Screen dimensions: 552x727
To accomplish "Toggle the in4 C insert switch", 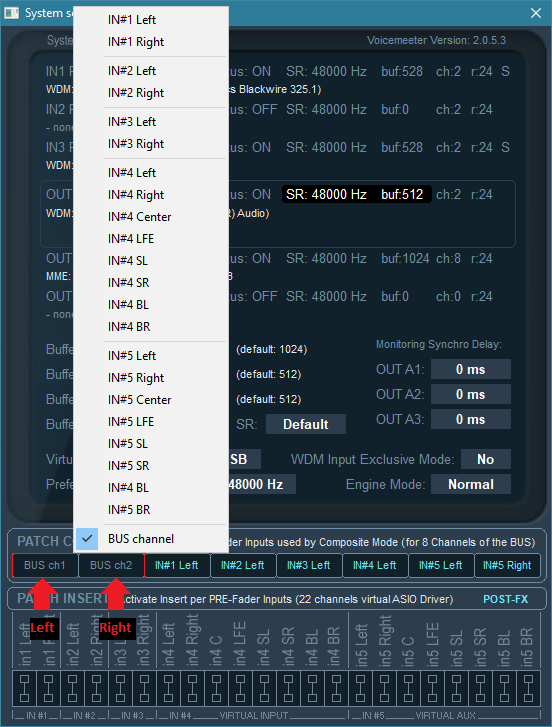I will (216, 689).
